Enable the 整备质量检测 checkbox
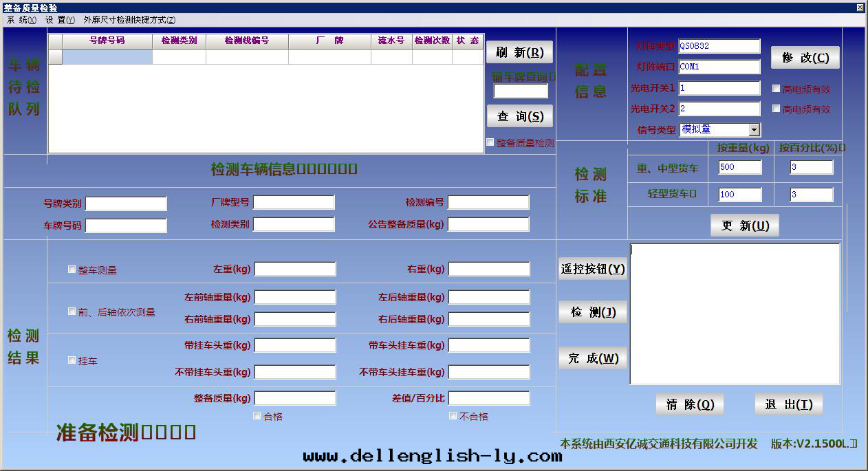The height and width of the screenshot is (471, 868). [490, 142]
